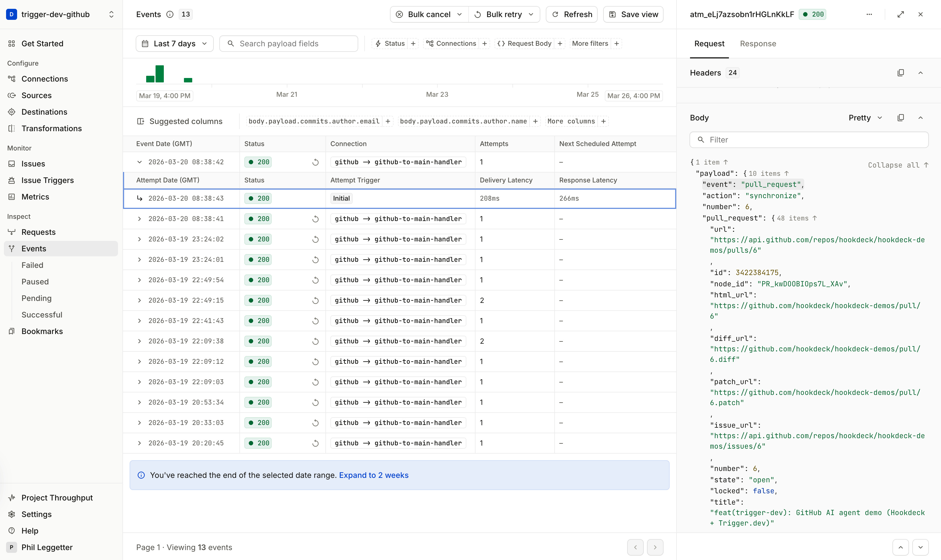Click the Expand to 2 weeks link
The image size is (941, 560).
pyautogui.click(x=374, y=475)
